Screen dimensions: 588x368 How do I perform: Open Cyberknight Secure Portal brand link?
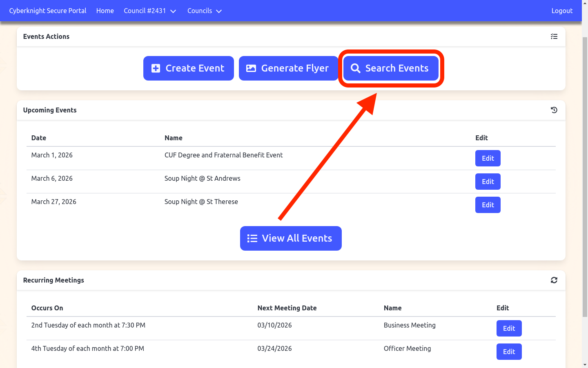click(x=48, y=11)
